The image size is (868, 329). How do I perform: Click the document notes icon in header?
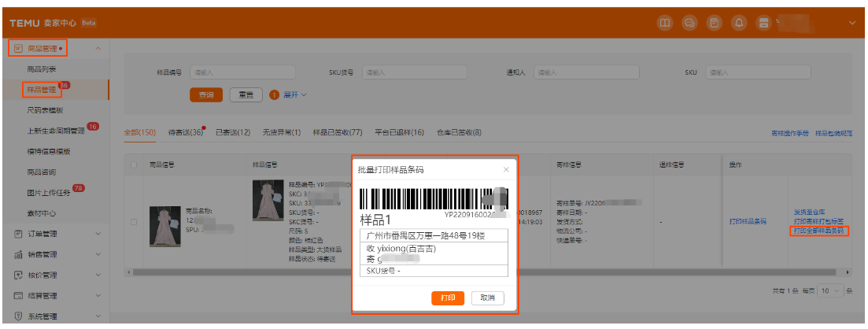[x=714, y=23]
